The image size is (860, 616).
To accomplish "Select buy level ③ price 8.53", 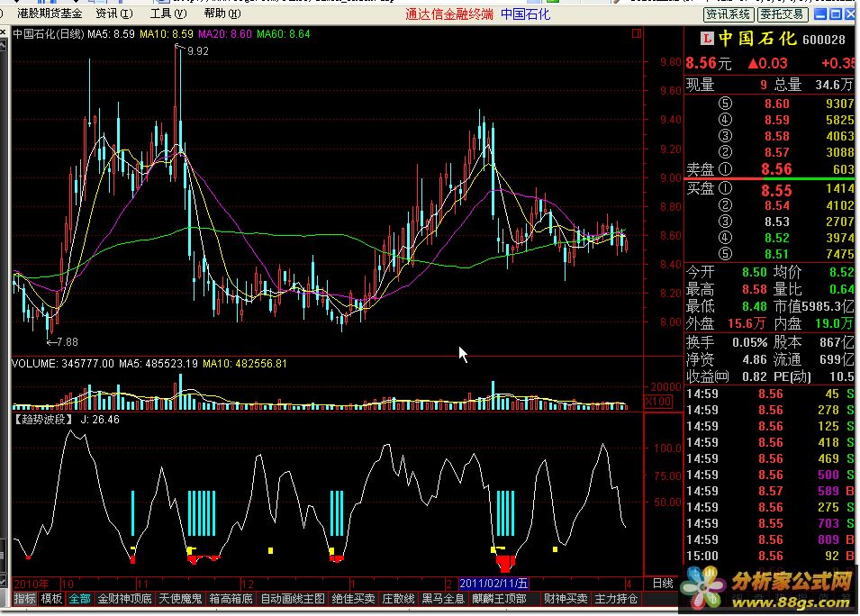I will click(x=776, y=222).
